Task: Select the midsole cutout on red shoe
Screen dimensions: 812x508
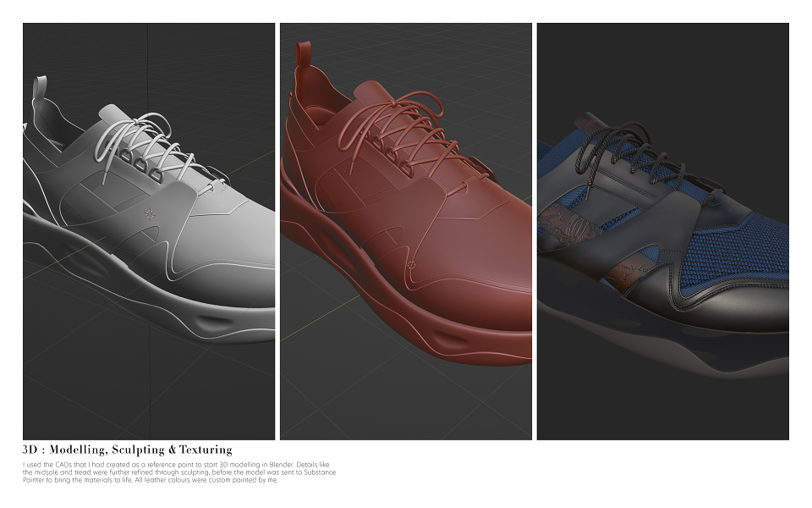Action: [x=451, y=340]
